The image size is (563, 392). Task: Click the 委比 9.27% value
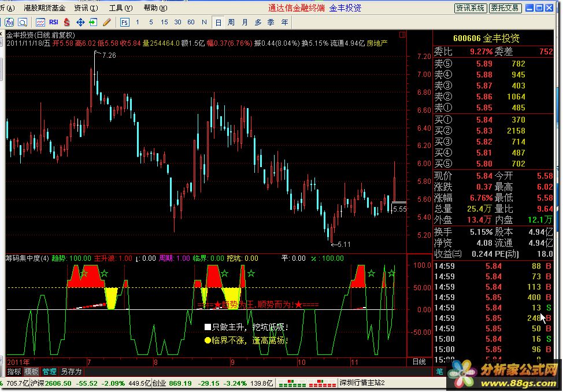point(481,51)
